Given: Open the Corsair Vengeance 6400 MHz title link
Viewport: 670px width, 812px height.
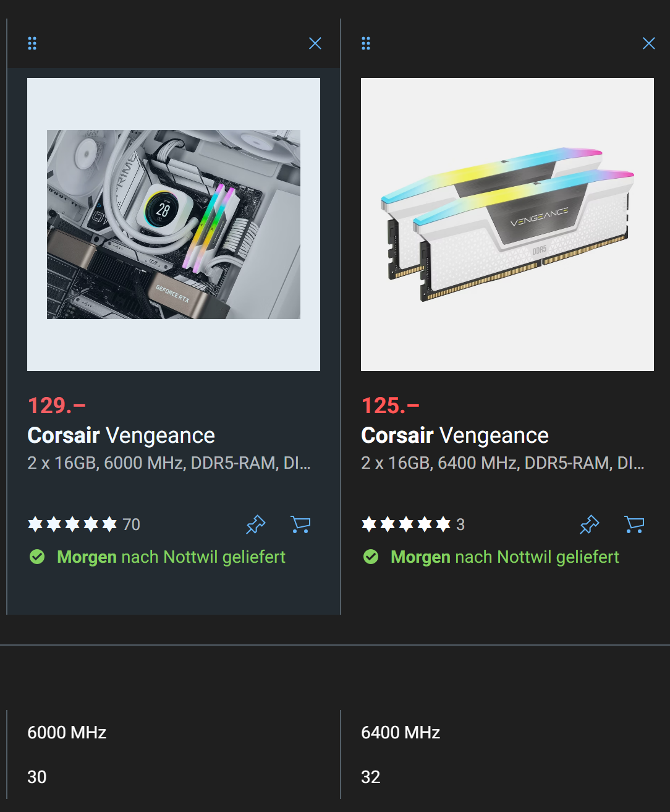Looking at the screenshot, I should (455, 435).
